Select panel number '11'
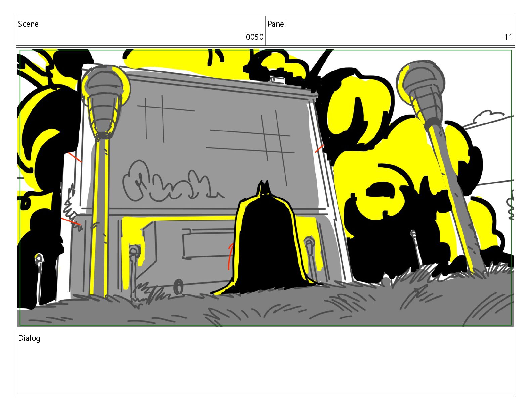The height and width of the screenshot is (411, 532). pos(508,37)
